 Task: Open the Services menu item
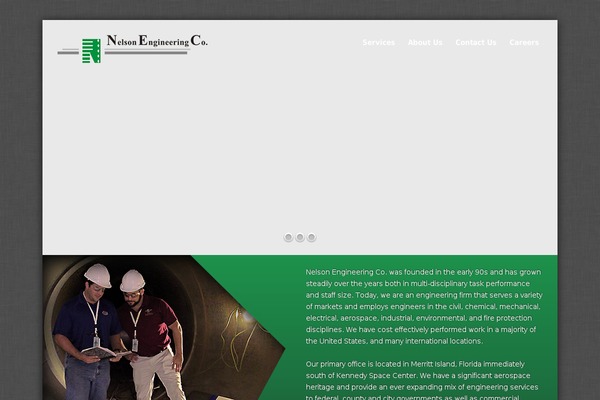pyautogui.click(x=378, y=42)
